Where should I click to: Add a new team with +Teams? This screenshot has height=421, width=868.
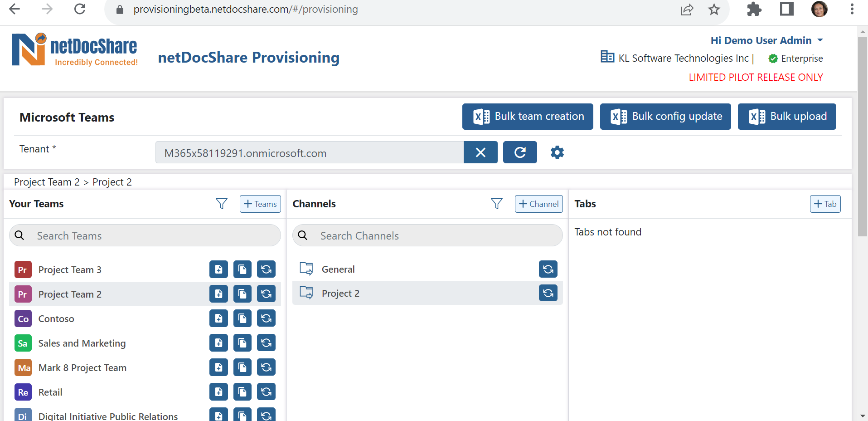click(x=260, y=204)
